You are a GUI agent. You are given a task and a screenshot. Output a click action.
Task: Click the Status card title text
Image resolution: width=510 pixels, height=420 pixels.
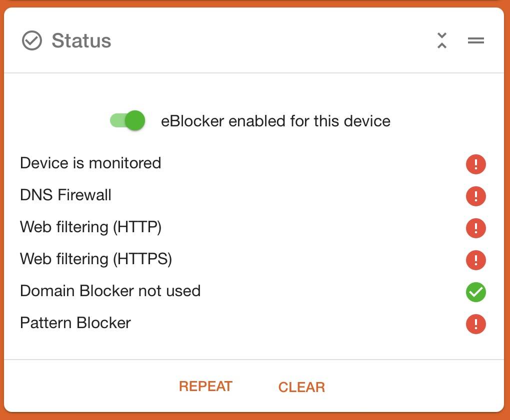tap(81, 40)
